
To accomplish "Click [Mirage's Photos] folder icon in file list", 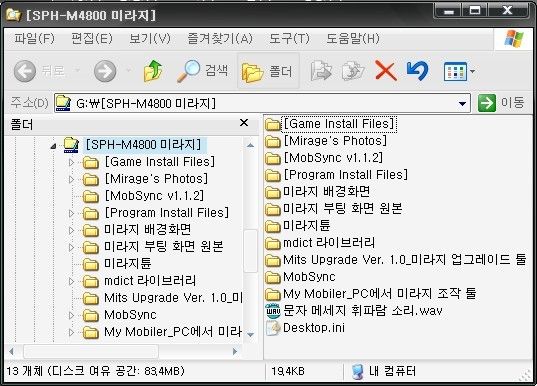I will coord(273,141).
